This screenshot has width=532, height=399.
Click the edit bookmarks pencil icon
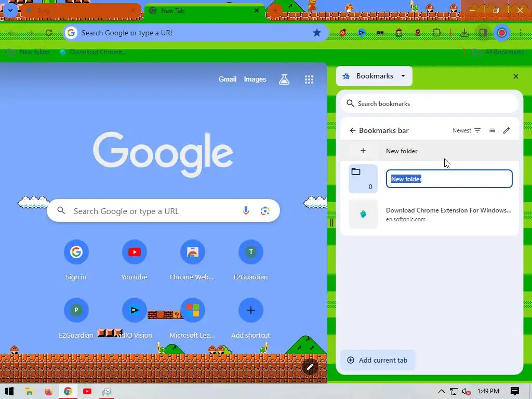pos(506,130)
